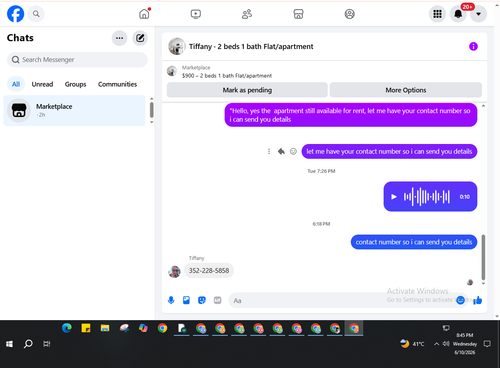The height and width of the screenshot is (368, 500).
Task: Click the blue contact number message bubble
Action: pos(414,242)
